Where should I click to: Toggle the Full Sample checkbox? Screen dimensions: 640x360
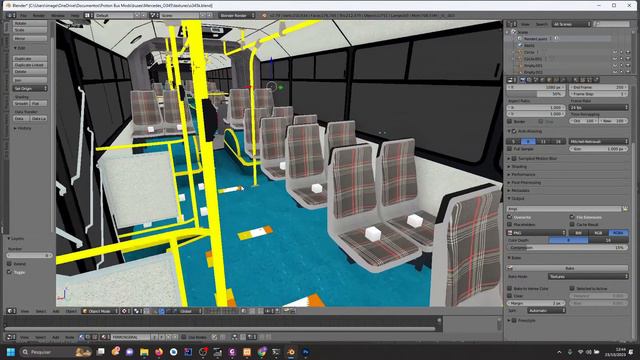pos(509,149)
